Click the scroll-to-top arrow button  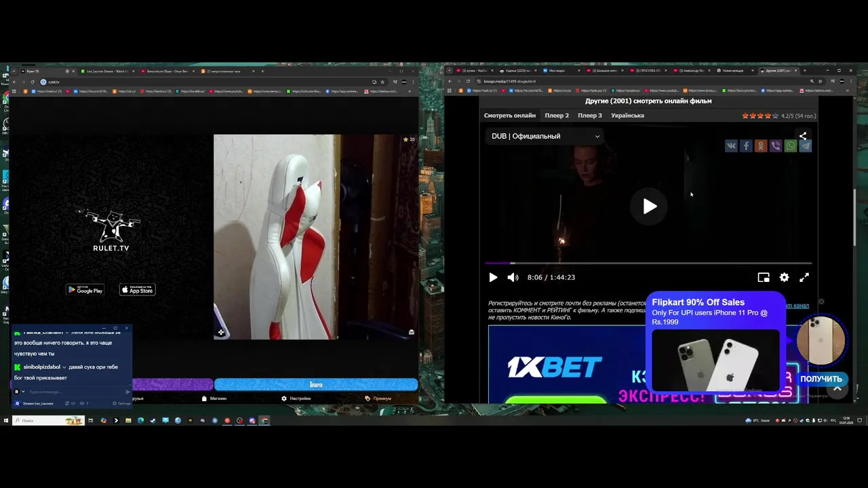(837, 390)
